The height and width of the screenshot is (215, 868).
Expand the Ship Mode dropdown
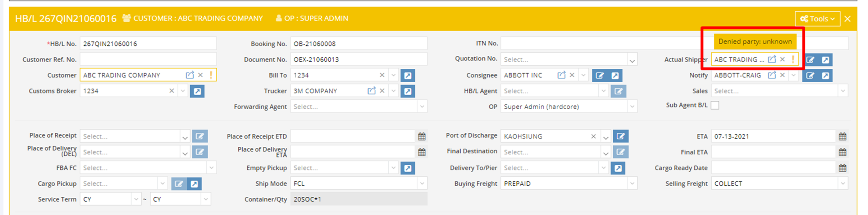click(x=422, y=184)
